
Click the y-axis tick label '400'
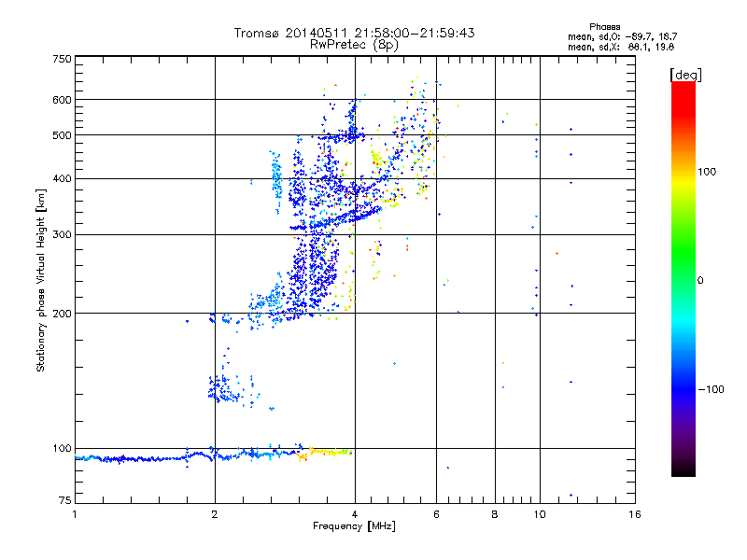(62, 179)
